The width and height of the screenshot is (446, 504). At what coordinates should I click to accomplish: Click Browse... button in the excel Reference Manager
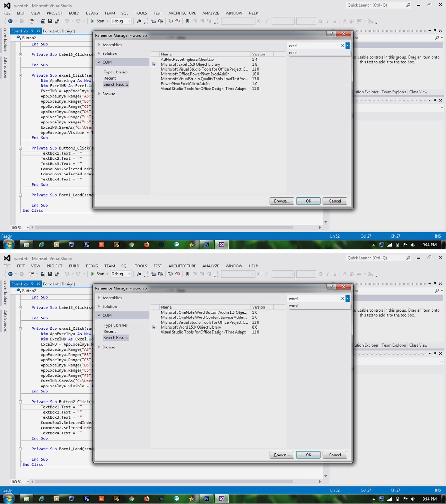pos(282,201)
